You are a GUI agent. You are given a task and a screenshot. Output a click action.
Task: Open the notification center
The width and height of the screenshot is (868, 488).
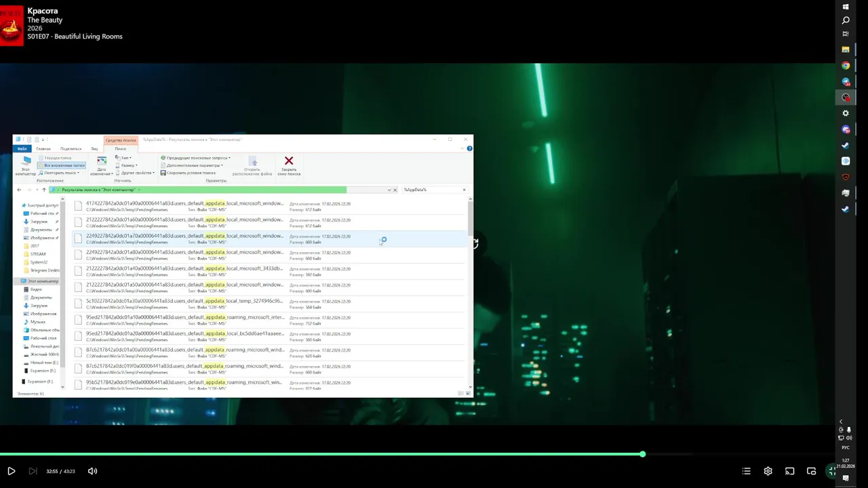click(x=846, y=478)
